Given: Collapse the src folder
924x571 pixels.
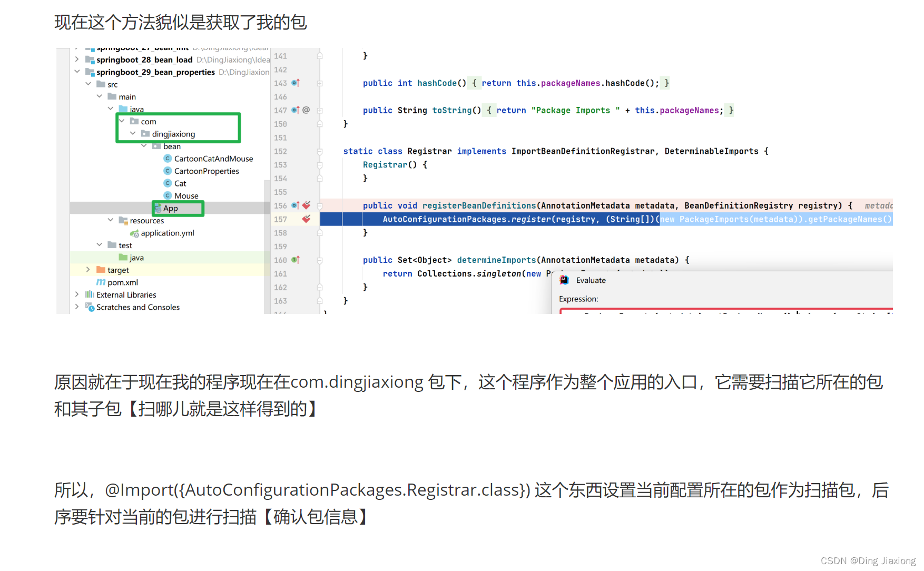Looking at the screenshot, I should (x=88, y=84).
